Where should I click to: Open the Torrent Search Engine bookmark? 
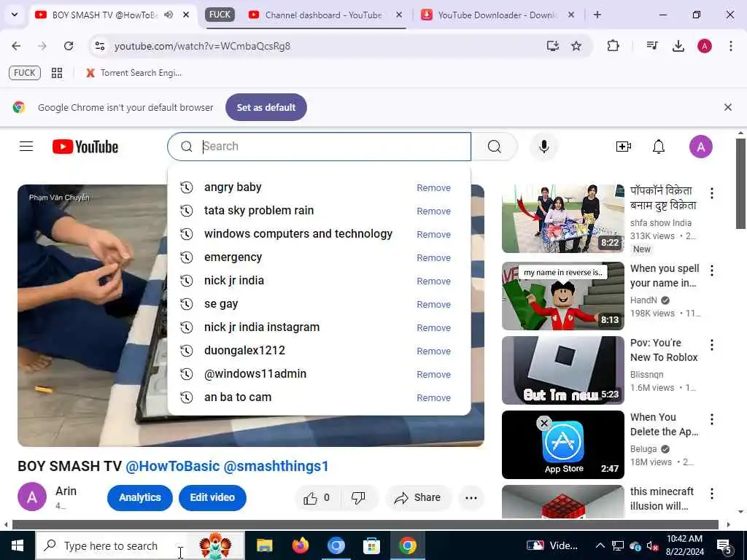click(134, 73)
